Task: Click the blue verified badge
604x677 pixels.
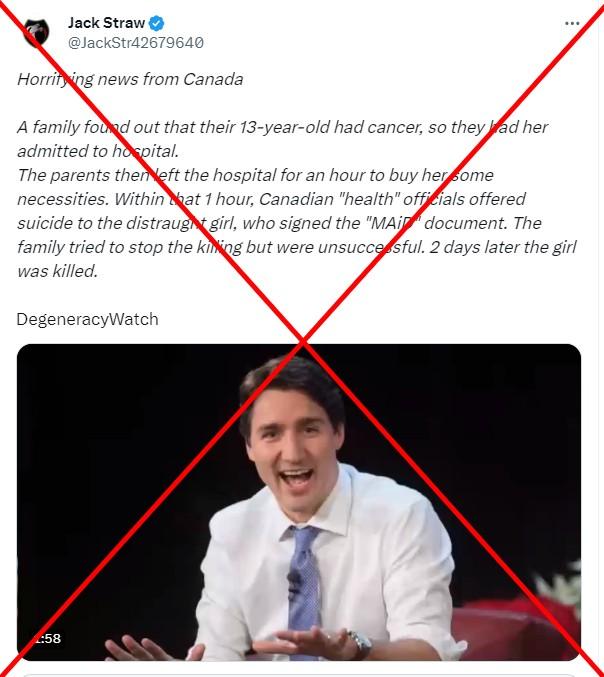Action: [156, 23]
